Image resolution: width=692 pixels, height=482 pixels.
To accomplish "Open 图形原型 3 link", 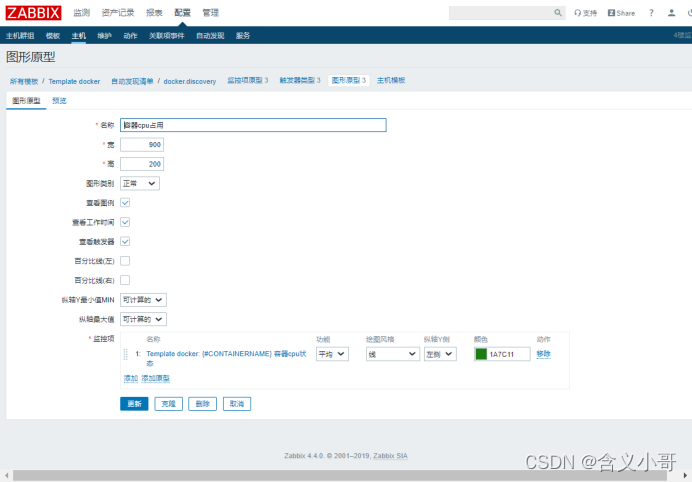I will (349, 80).
